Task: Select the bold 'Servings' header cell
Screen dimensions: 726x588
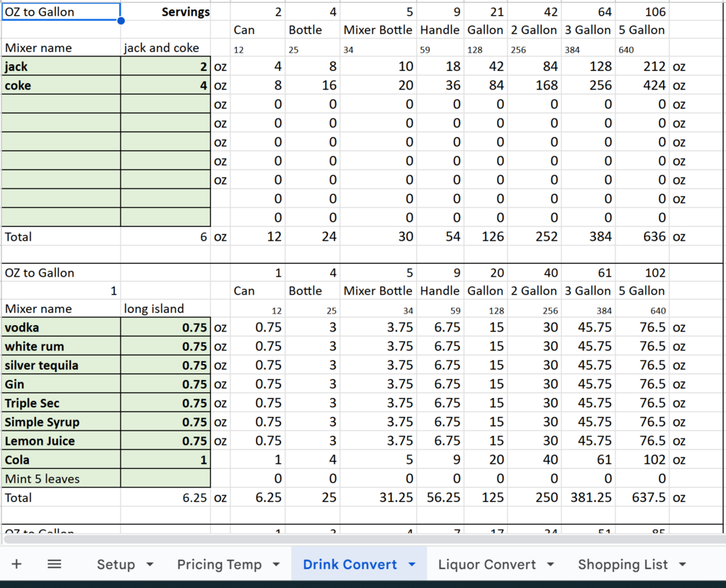Action: [165, 12]
